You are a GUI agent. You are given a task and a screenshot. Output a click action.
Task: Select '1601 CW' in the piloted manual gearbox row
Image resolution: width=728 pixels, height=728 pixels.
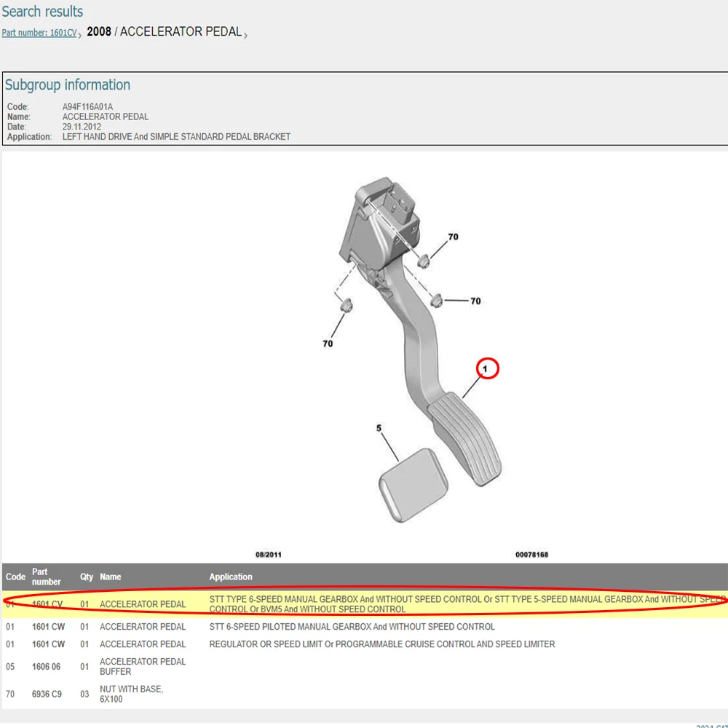click(x=48, y=627)
